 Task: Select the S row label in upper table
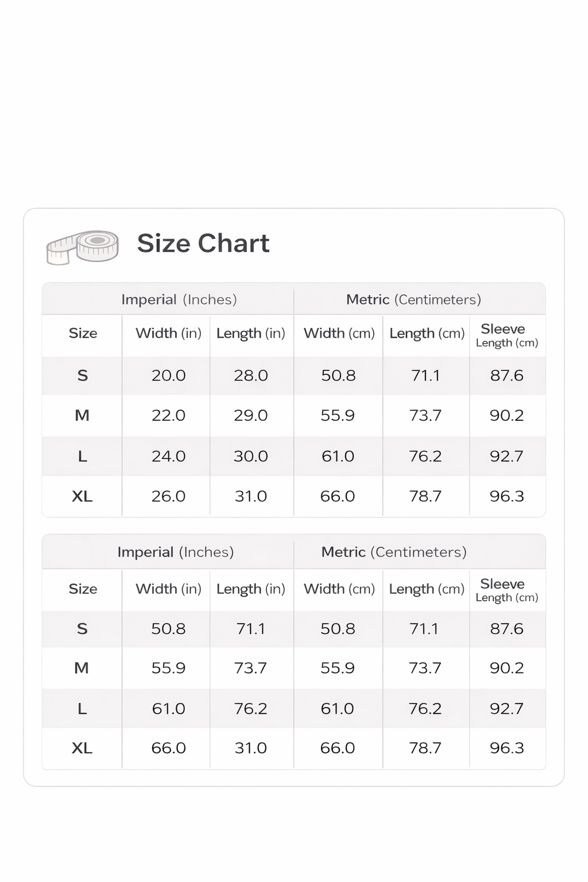(83, 376)
